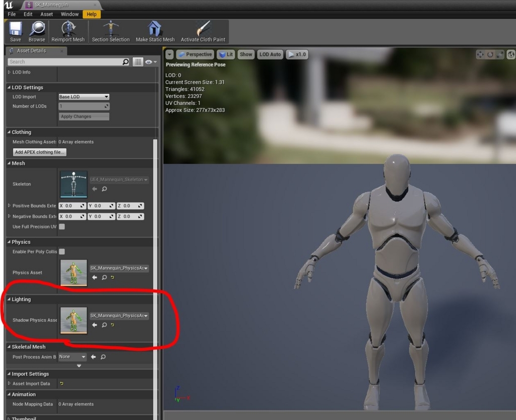
Task: Click the Number of LODs field
Action: click(x=84, y=106)
